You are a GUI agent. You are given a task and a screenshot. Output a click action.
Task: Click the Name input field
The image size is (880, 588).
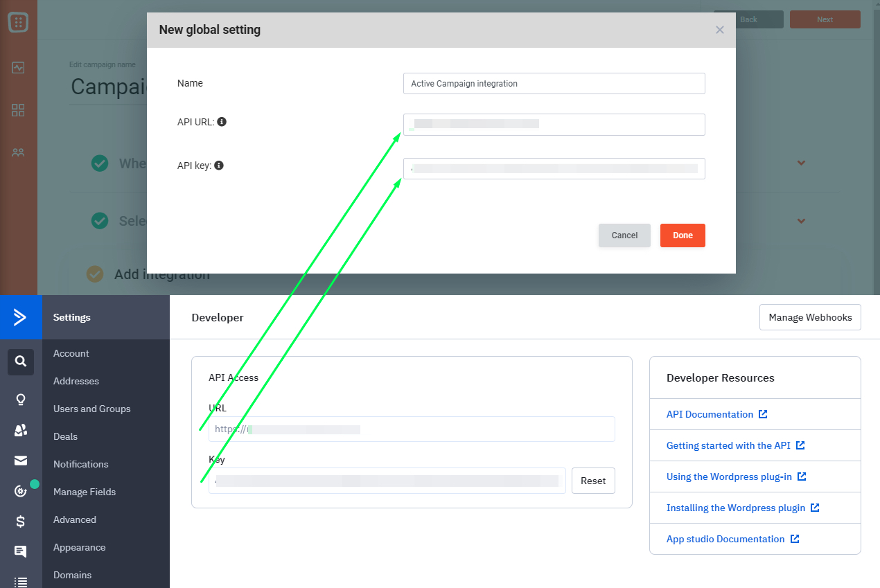tap(554, 83)
